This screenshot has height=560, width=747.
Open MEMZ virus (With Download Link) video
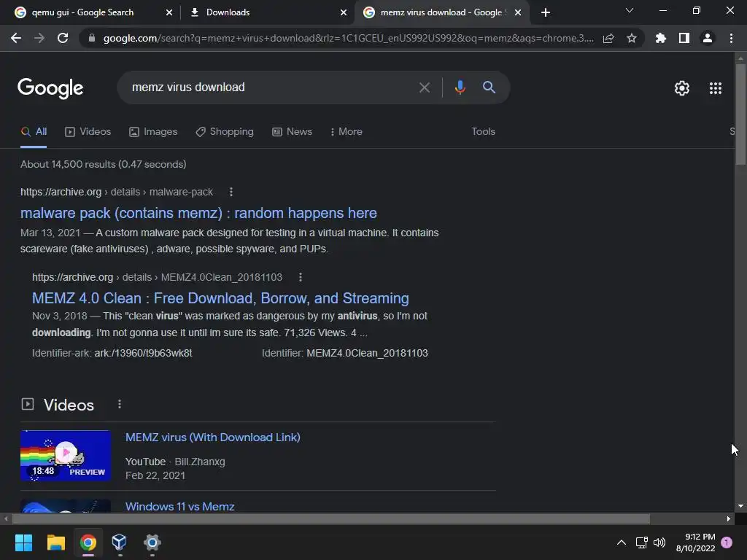click(x=213, y=437)
